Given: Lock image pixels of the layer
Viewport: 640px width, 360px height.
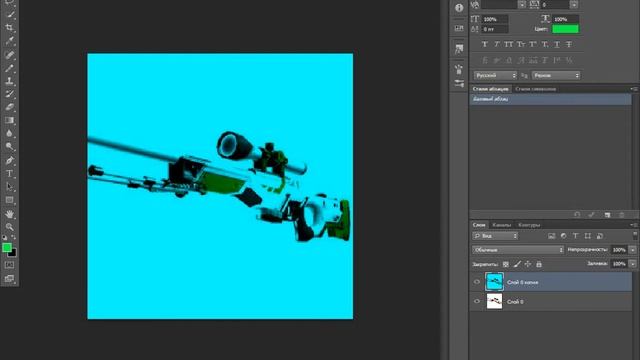Looking at the screenshot, I should click(517, 264).
